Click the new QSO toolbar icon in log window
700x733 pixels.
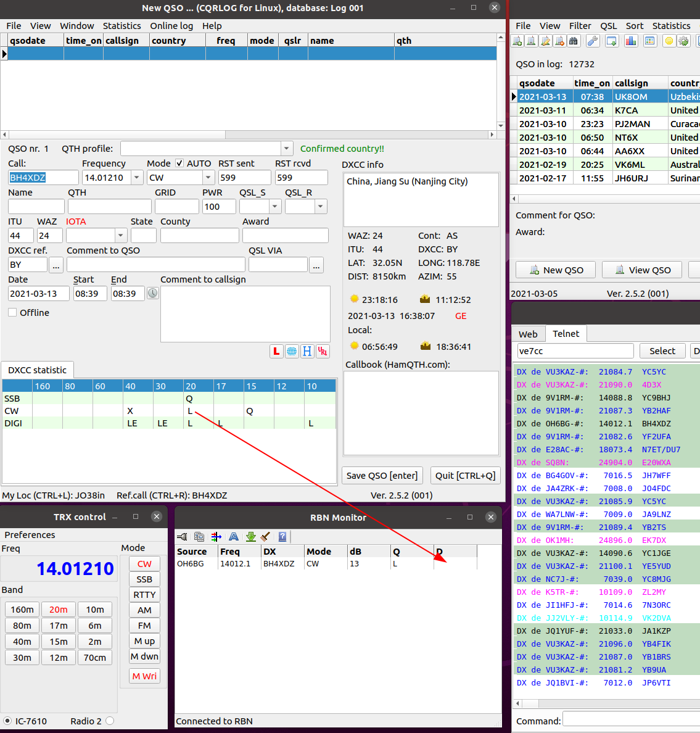[517, 41]
